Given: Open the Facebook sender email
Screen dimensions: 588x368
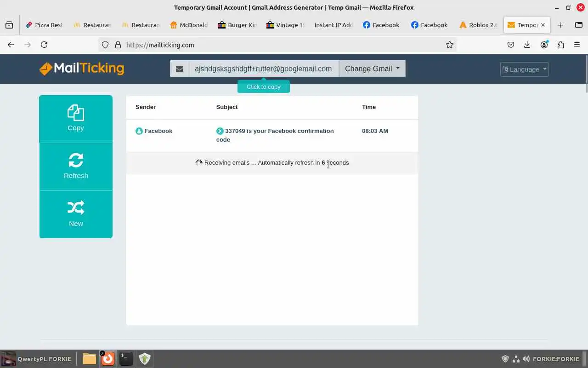Looking at the screenshot, I should click(x=158, y=131).
